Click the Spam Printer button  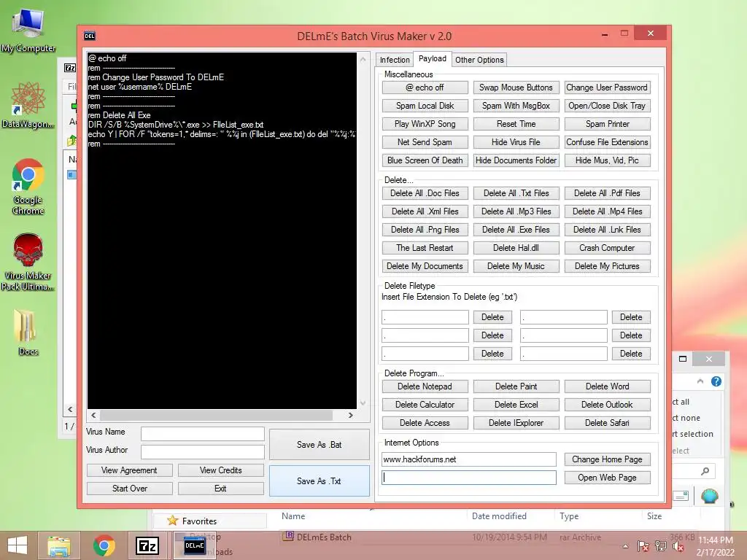pyautogui.click(x=607, y=124)
